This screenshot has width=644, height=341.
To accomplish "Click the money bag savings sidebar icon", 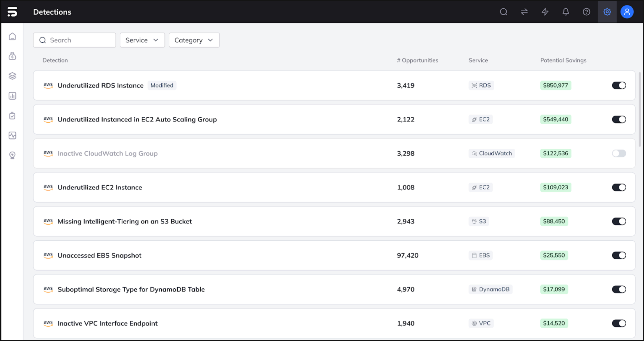I will pos(12,56).
